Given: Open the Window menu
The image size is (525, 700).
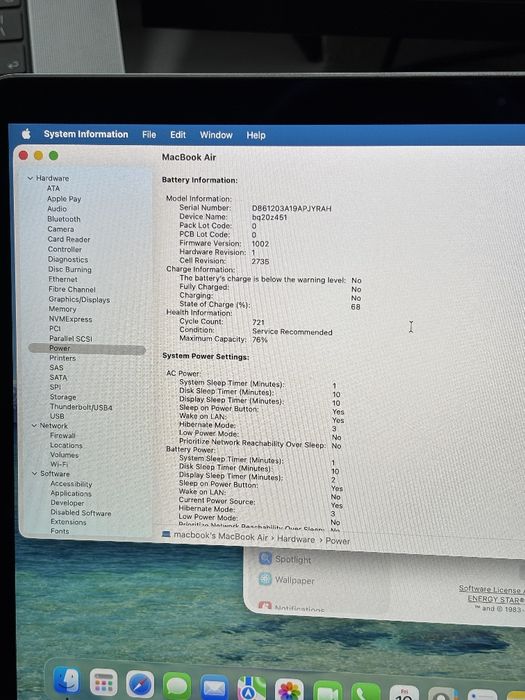Looking at the screenshot, I should 216,135.
